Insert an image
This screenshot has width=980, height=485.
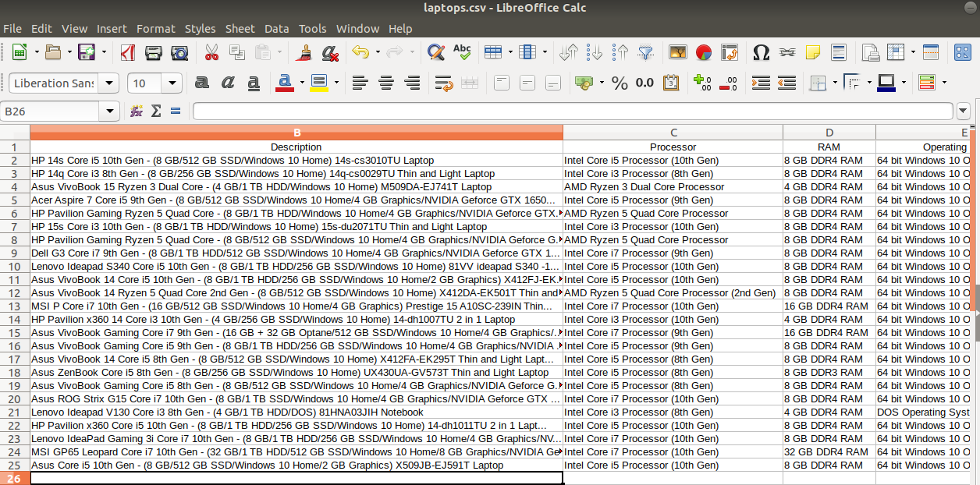click(678, 52)
